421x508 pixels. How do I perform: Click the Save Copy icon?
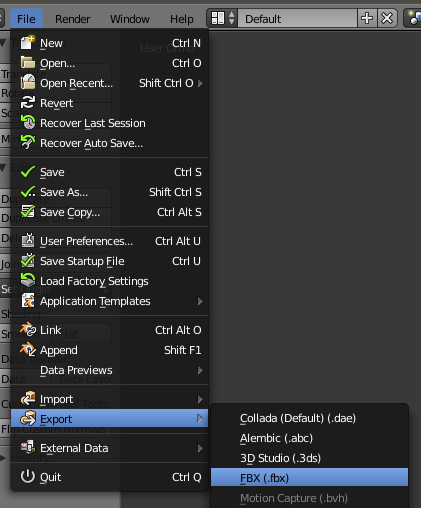point(28,212)
